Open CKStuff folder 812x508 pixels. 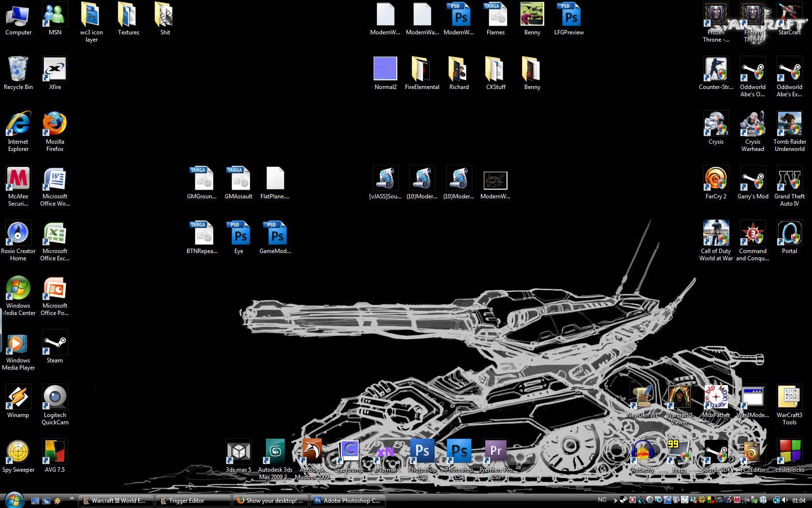click(x=496, y=74)
